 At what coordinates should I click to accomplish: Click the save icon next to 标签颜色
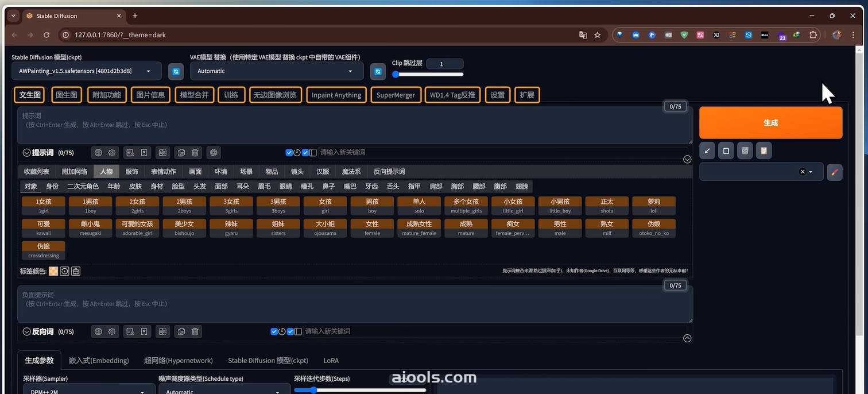point(76,271)
